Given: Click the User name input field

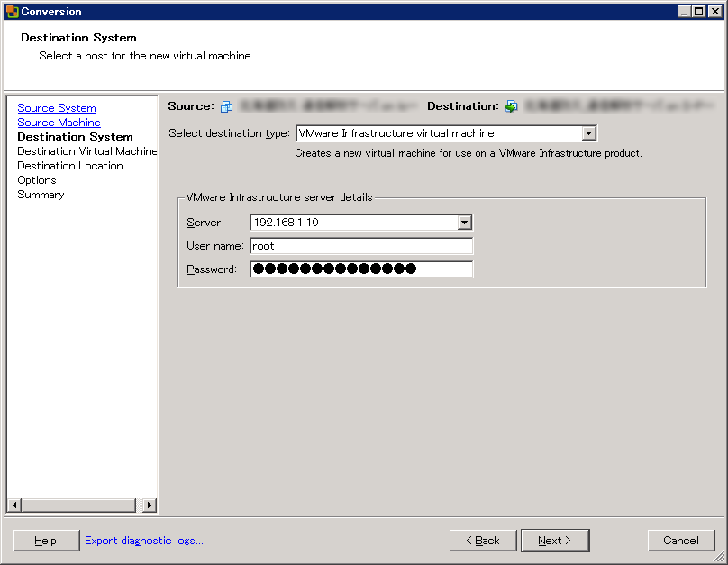Looking at the screenshot, I should pos(360,246).
